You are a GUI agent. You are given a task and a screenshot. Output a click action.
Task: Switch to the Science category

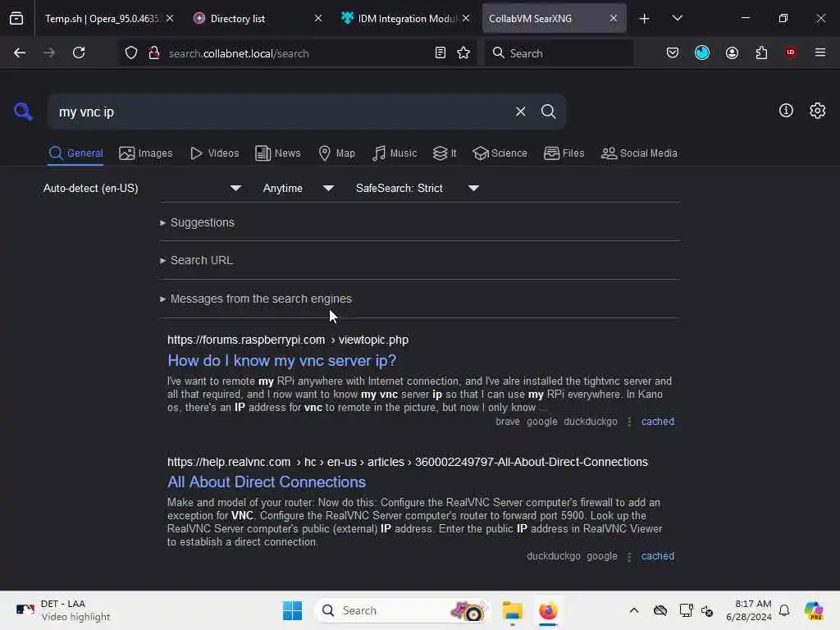pyautogui.click(x=500, y=153)
